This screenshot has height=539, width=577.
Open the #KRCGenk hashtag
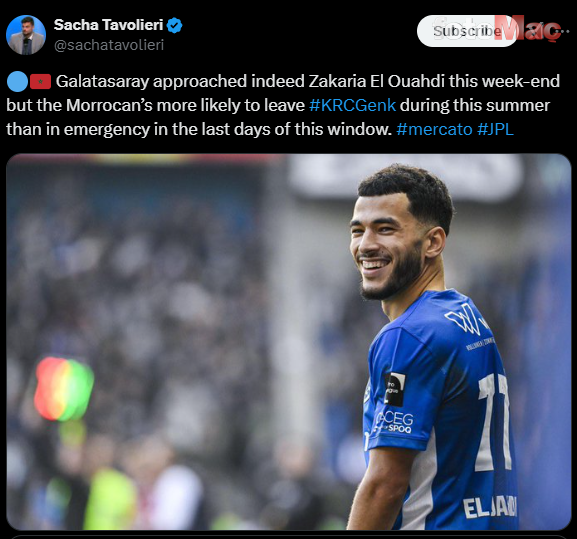pos(353,105)
